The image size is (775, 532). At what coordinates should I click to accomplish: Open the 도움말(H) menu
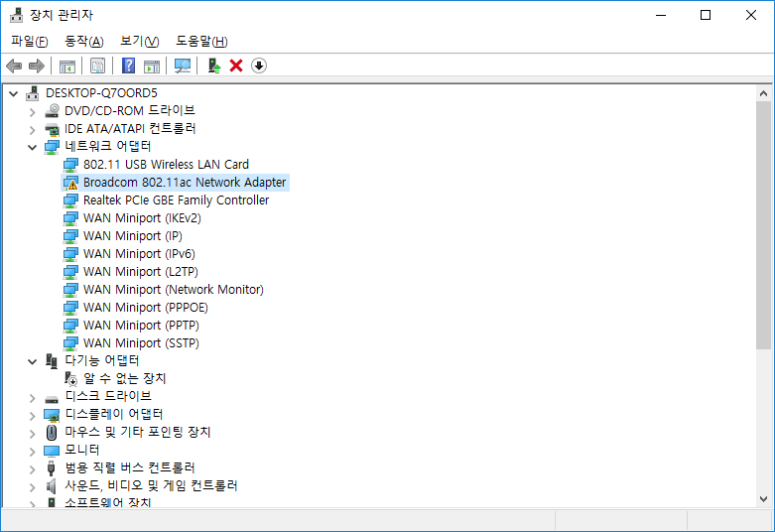point(201,41)
